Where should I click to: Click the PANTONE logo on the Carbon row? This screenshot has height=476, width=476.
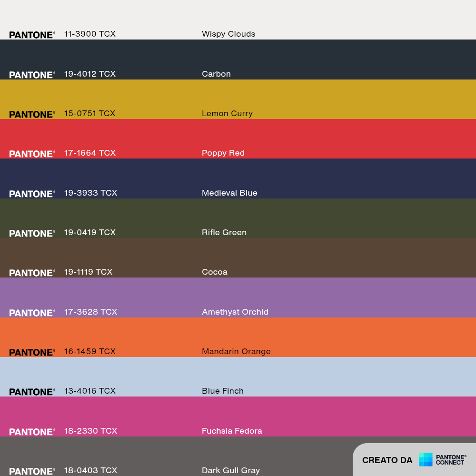(32, 75)
